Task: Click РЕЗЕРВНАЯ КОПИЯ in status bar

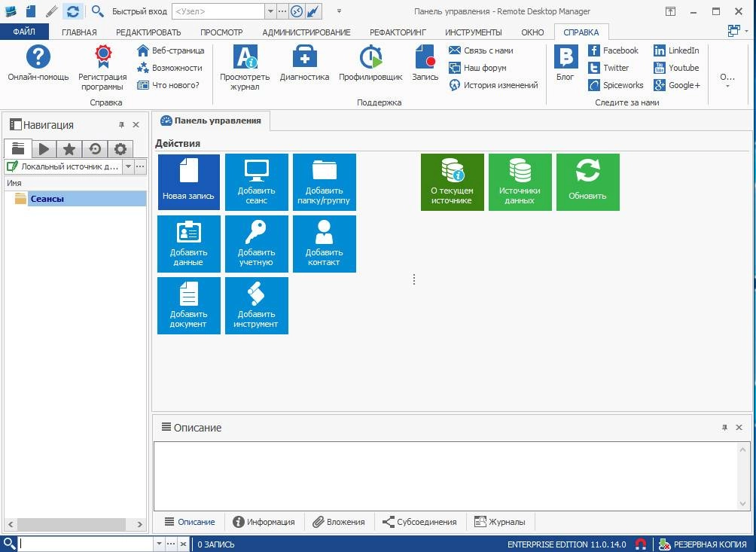Action: tap(703, 544)
